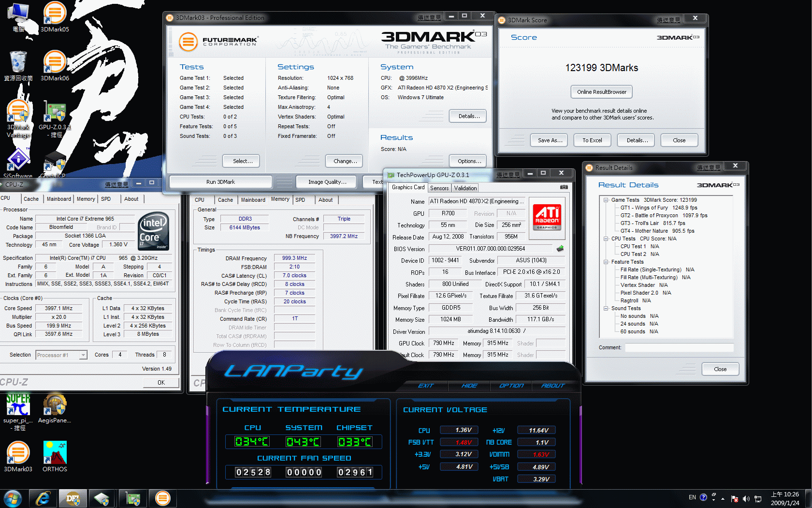Image resolution: width=812 pixels, height=508 pixels.
Task: Click Select... button under Tests
Action: tap(241, 161)
